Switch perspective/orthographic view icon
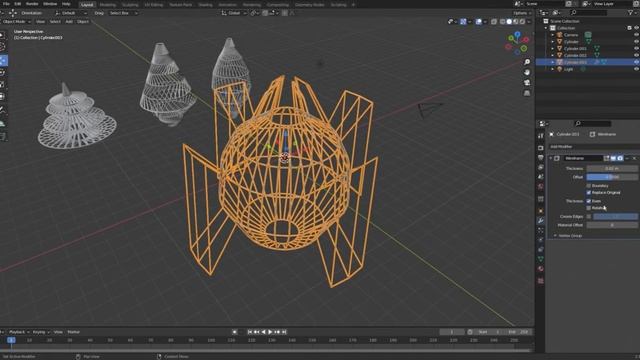Screen dimensions: 640x360 coord(527,93)
